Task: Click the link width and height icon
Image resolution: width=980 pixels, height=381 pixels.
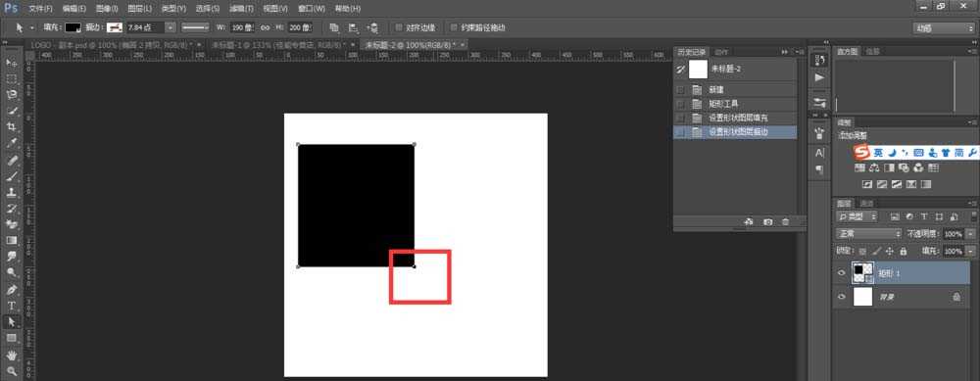Action: click(265, 27)
